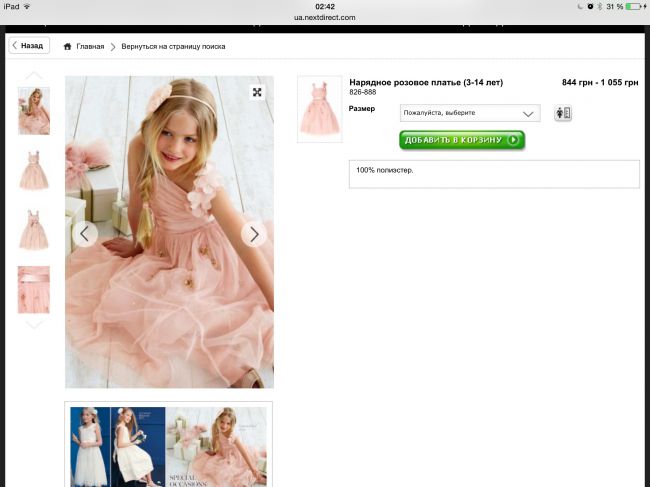
Task: Open the Главная home icon
Action: [67, 46]
